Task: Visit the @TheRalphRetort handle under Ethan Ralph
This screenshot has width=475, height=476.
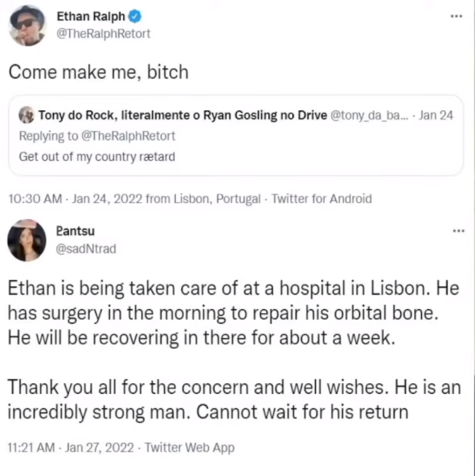Action: 103,34
